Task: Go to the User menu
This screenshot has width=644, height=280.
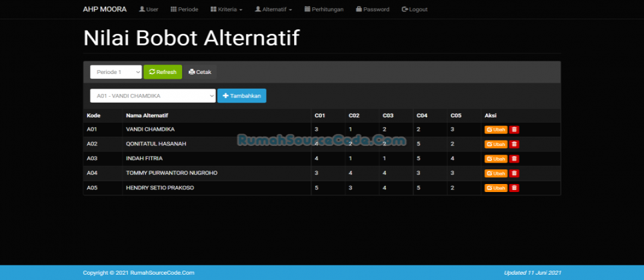Action: [x=148, y=9]
